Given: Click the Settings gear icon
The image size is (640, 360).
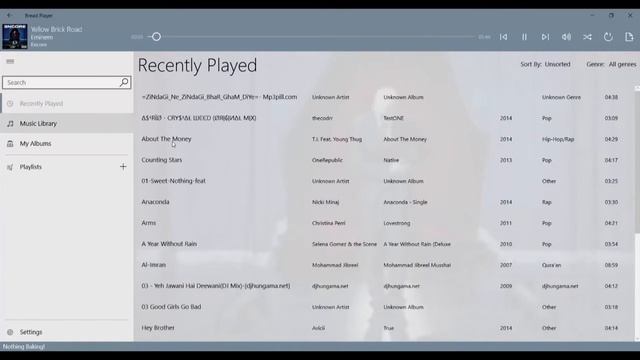Looking at the screenshot, I should tap(10, 332).
